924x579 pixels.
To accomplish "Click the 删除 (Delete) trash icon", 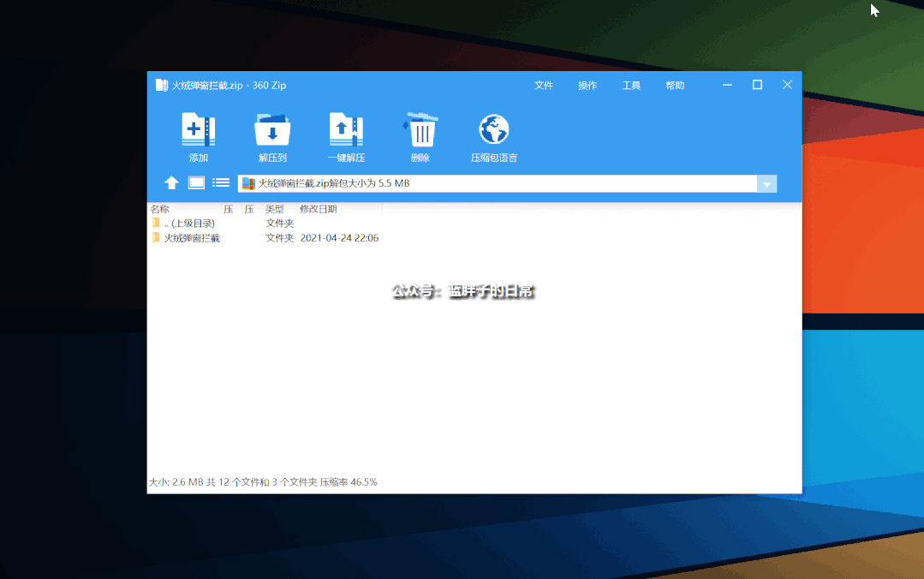I will pos(420,130).
